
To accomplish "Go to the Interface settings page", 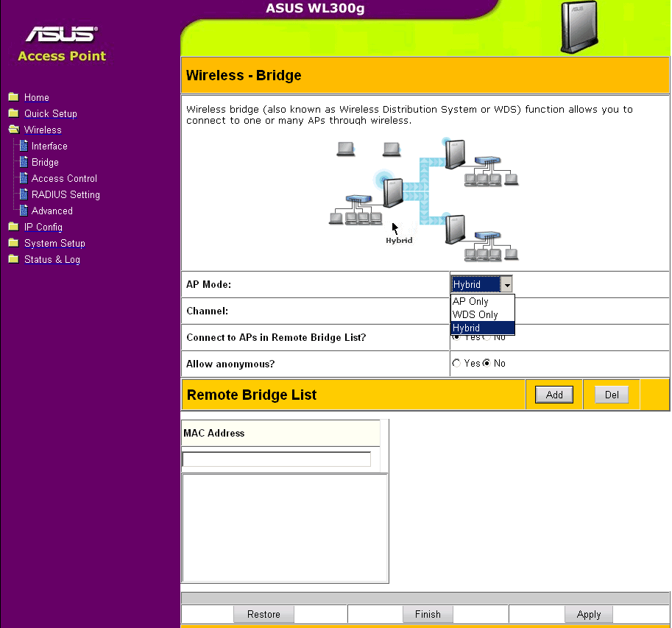I will coord(49,147).
